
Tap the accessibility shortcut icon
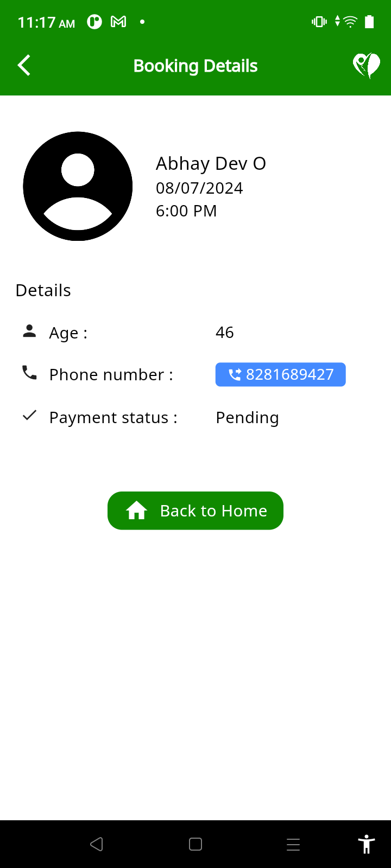[x=367, y=844]
